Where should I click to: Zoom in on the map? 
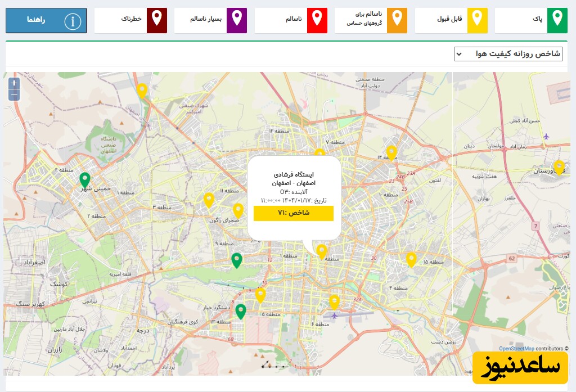(x=14, y=83)
